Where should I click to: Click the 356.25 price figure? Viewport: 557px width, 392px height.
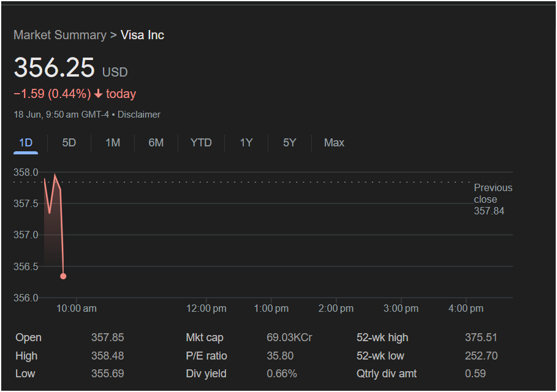point(54,67)
